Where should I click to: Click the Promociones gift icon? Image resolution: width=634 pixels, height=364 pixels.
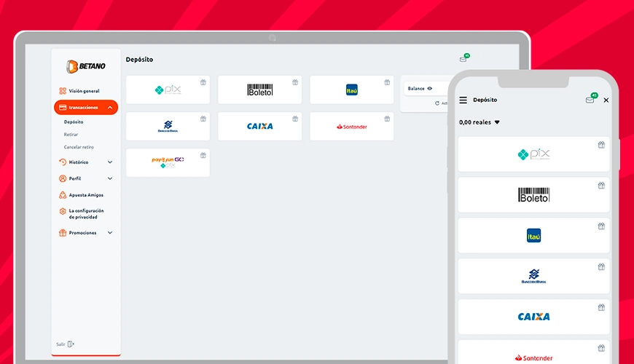(63, 233)
